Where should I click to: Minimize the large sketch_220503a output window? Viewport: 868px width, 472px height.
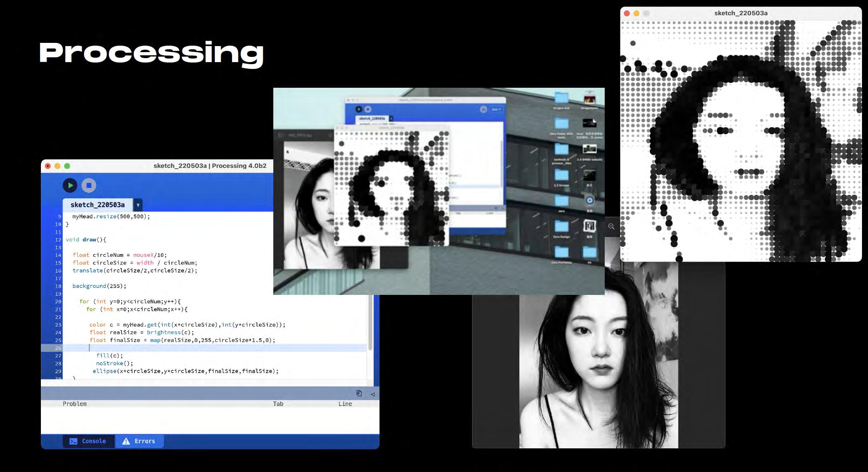pyautogui.click(x=636, y=13)
